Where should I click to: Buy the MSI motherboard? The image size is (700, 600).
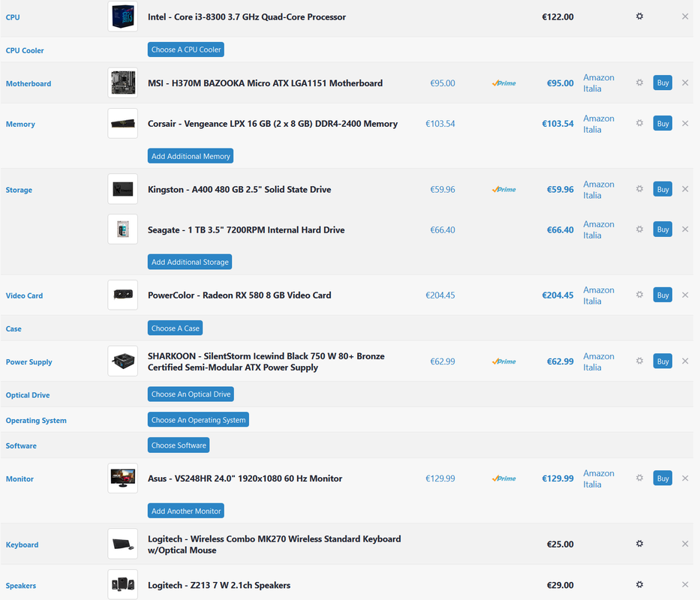662,82
